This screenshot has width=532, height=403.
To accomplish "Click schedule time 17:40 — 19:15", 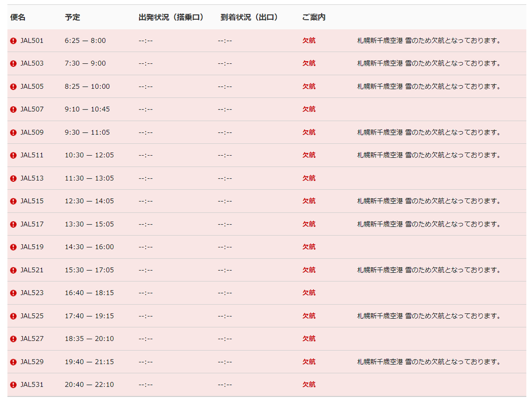I will [89, 316].
